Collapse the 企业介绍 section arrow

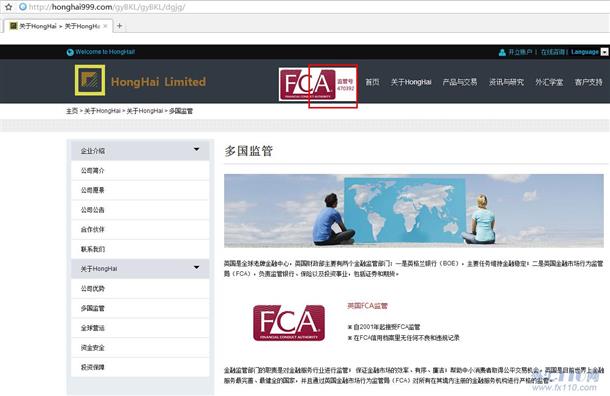pos(196,149)
